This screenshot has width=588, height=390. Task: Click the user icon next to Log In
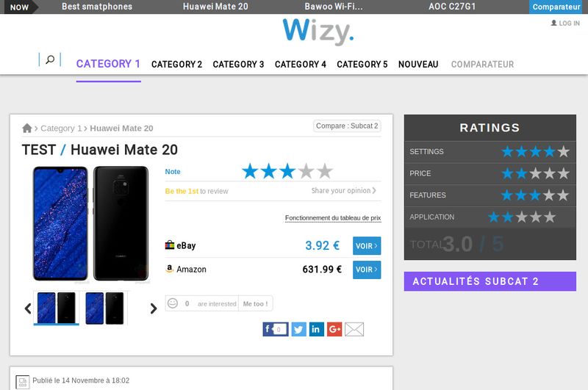[x=554, y=23]
